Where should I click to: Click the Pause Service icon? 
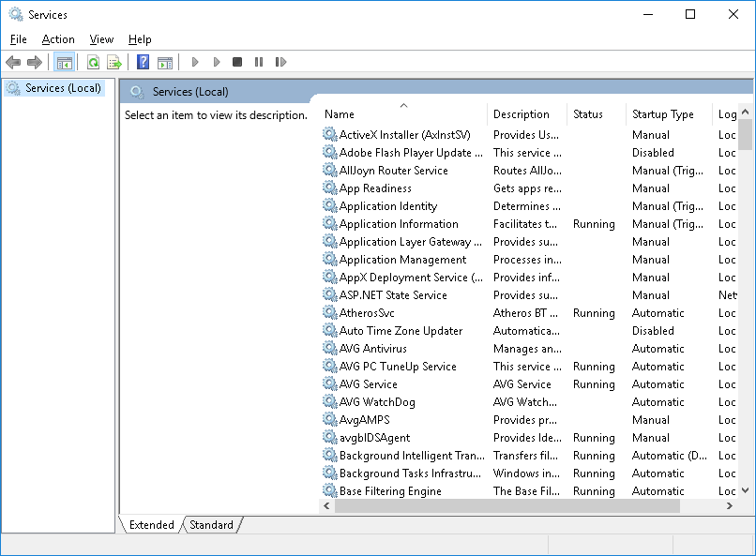pyautogui.click(x=258, y=62)
